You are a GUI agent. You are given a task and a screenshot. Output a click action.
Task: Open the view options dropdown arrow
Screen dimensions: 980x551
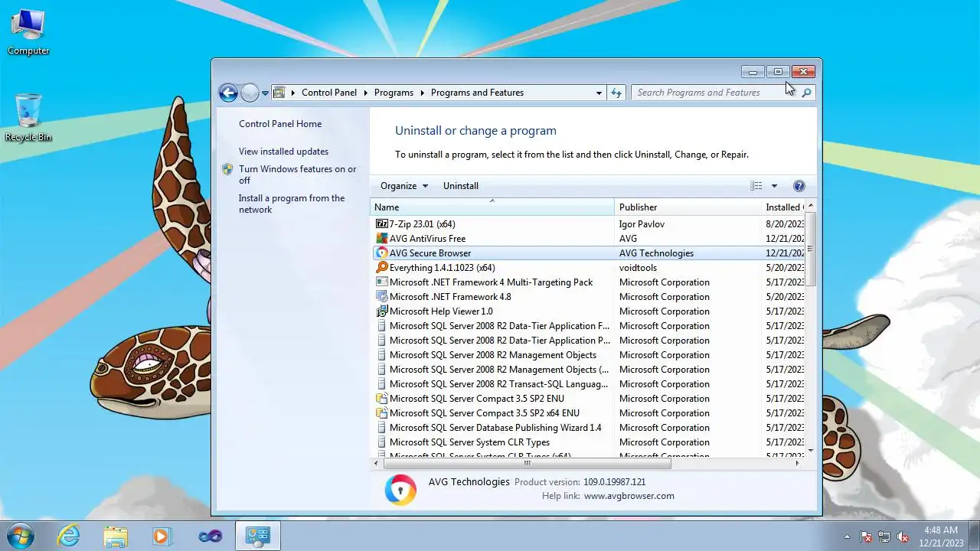pyautogui.click(x=774, y=186)
